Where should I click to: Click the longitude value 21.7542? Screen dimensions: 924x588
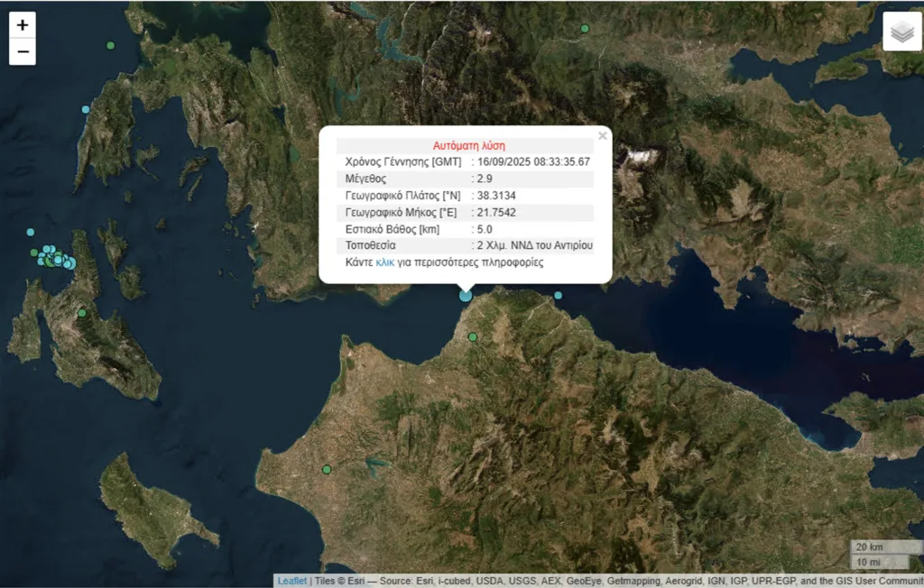pos(496,212)
